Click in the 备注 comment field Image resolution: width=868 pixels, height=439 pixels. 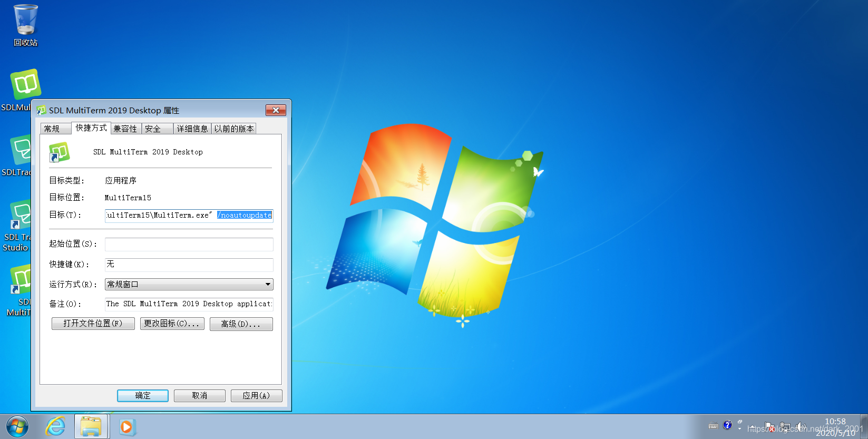(x=189, y=304)
